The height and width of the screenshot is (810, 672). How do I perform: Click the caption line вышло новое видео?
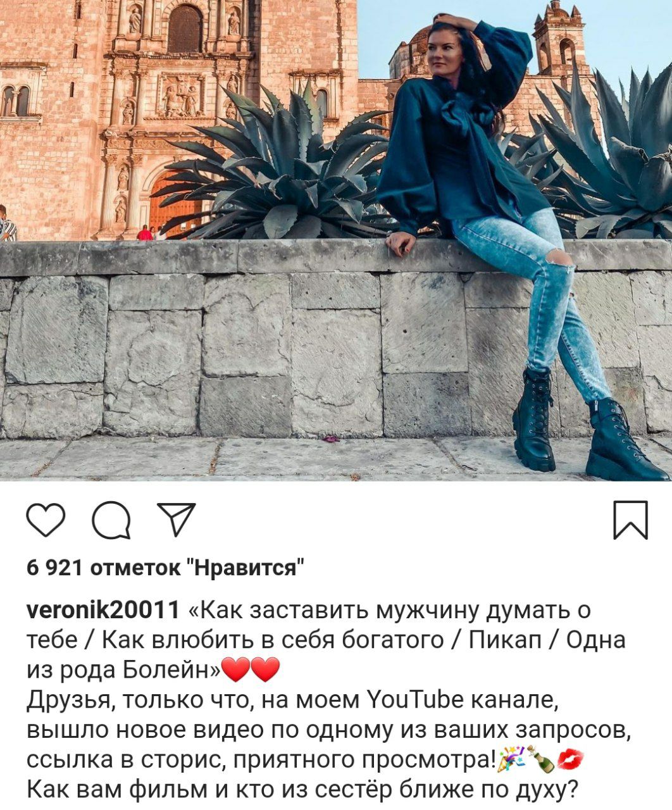coord(330,730)
